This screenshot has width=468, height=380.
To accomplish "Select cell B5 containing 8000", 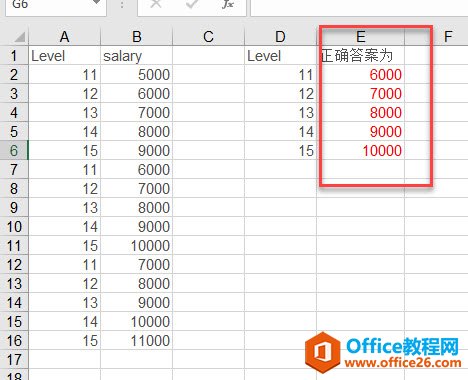I will coord(137,131).
